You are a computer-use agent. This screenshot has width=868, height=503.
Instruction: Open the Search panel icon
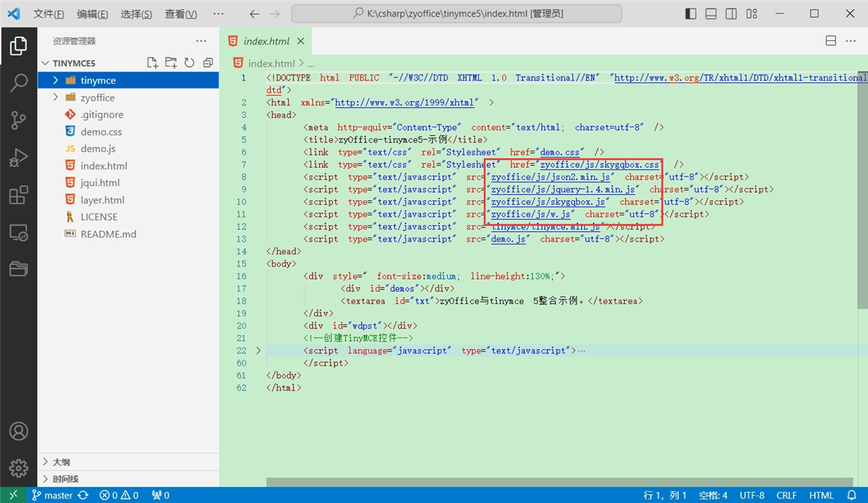pos(19,82)
